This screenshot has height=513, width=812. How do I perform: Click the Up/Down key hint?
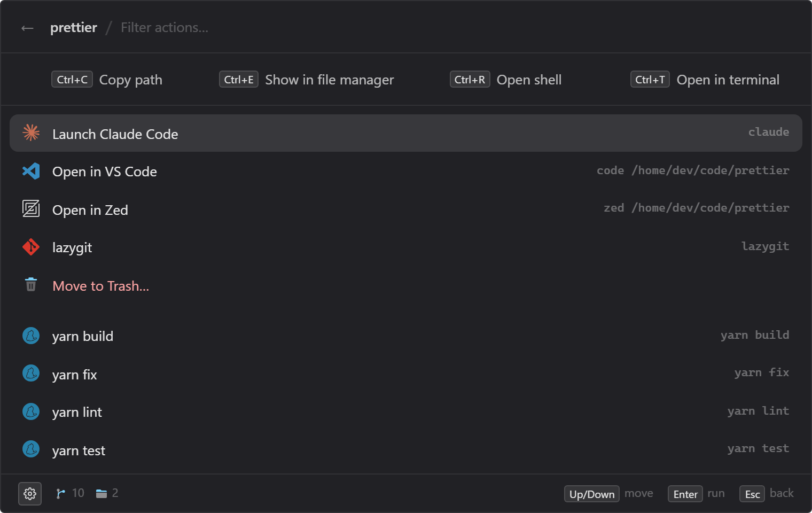[592, 494]
